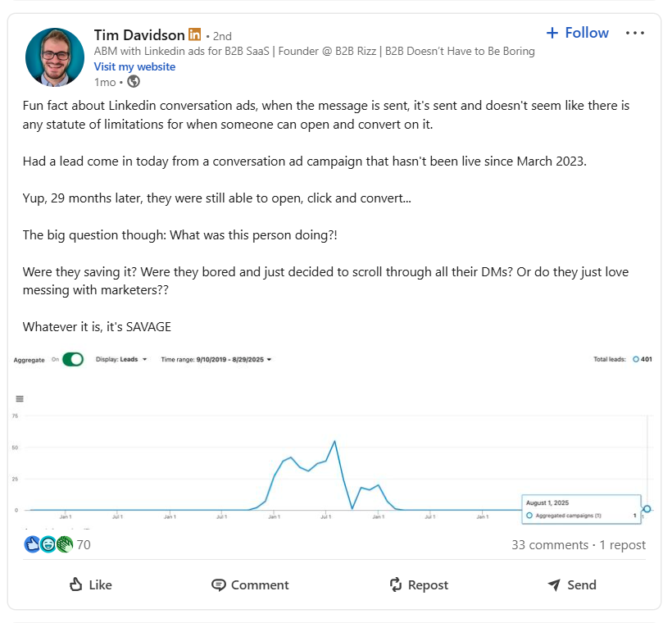Image resolution: width=672 pixels, height=623 pixels.
Task: Click the LinkedIn badge next to Tim Davidson
Action: click(194, 34)
